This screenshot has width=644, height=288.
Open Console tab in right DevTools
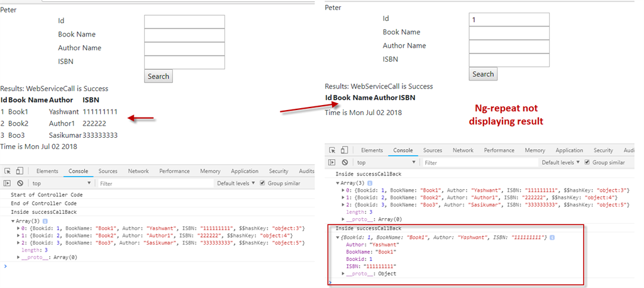[x=403, y=150]
